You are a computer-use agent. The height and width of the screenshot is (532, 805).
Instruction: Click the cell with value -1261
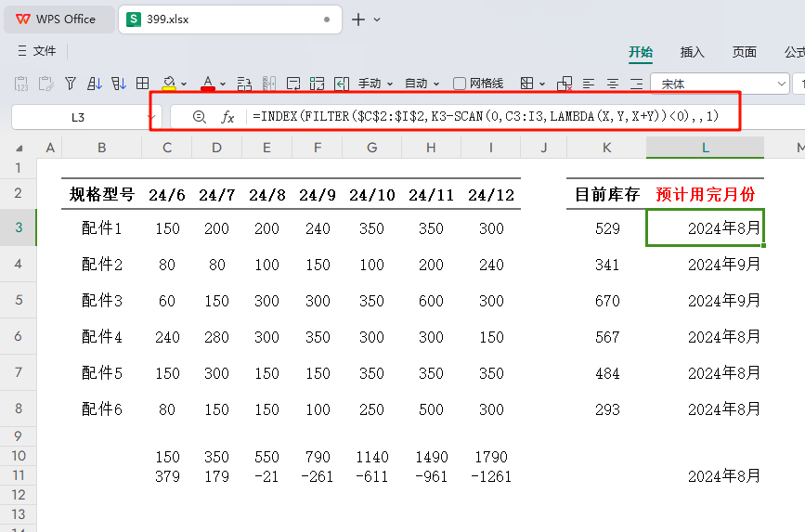[491, 476]
